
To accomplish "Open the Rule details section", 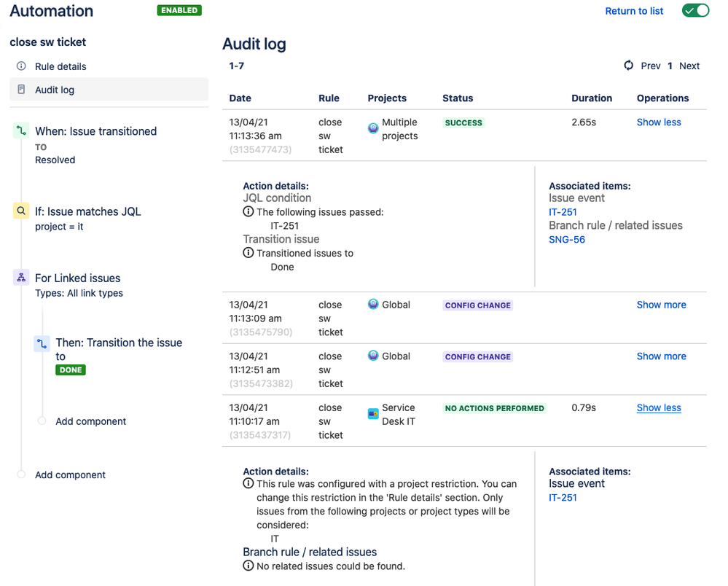I will click(x=60, y=66).
